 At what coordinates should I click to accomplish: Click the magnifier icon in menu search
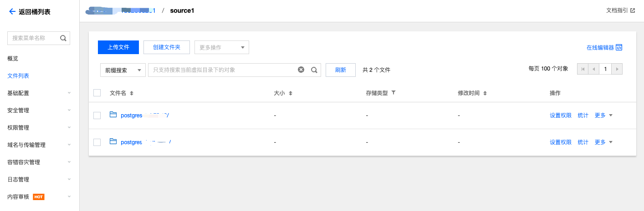click(63, 38)
